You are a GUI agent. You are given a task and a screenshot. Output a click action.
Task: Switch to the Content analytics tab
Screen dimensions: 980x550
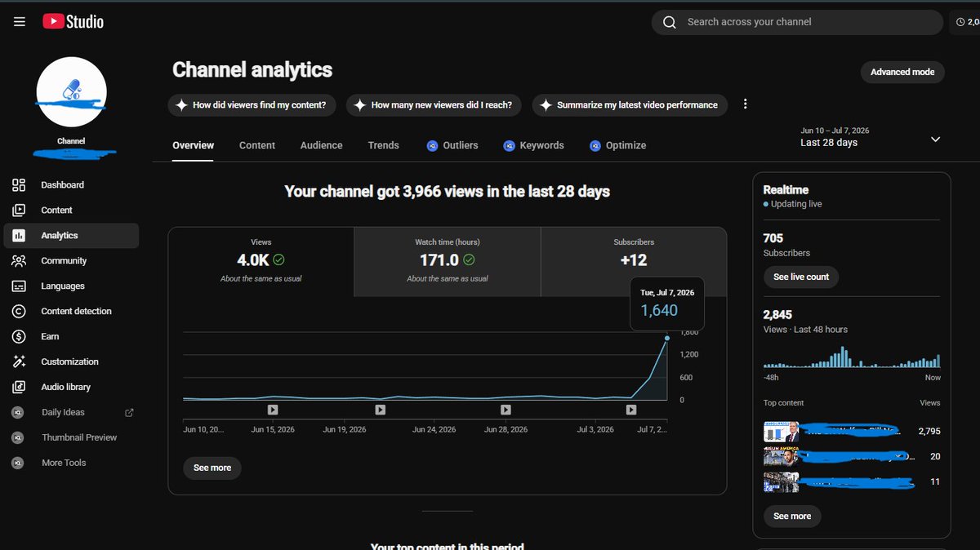(257, 145)
